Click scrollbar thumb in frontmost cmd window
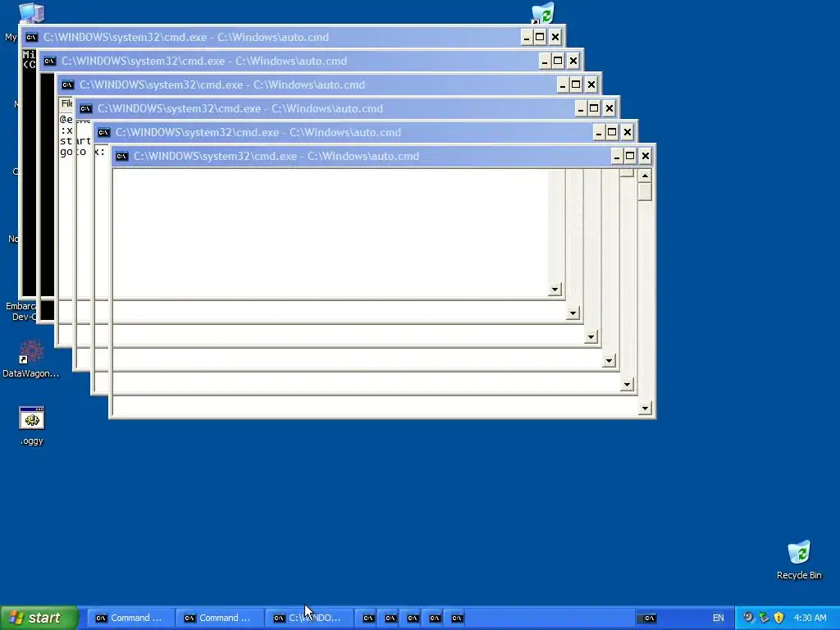The image size is (840, 630). pos(645,192)
